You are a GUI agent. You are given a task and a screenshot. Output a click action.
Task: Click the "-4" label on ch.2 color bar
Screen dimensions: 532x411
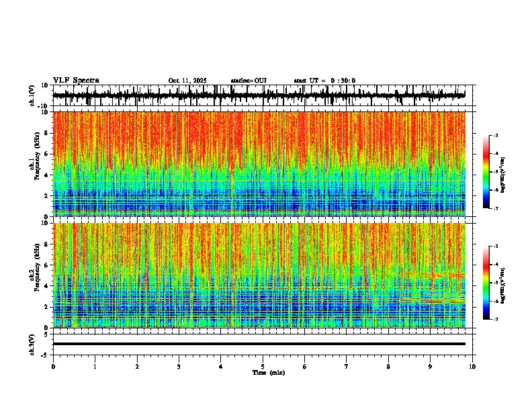coord(495,265)
